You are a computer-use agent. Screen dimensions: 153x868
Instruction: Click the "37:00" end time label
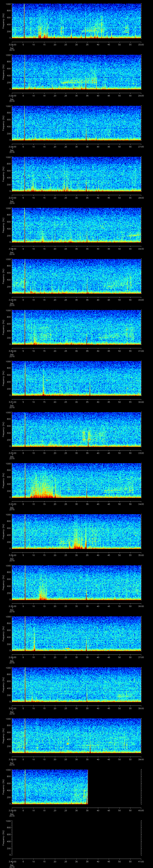click(141, 657)
